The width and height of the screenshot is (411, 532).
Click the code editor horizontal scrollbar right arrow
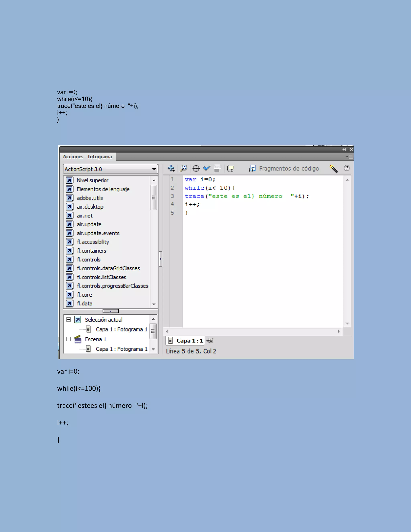pos(339,331)
